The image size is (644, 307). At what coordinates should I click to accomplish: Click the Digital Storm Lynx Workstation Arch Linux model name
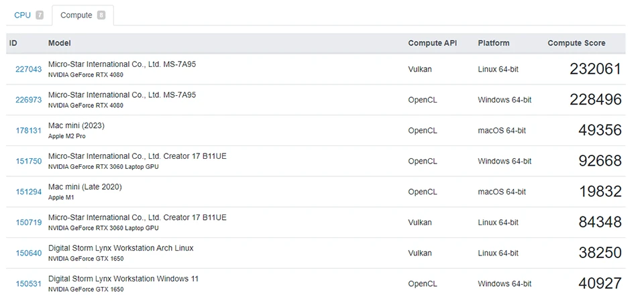point(121,248)
